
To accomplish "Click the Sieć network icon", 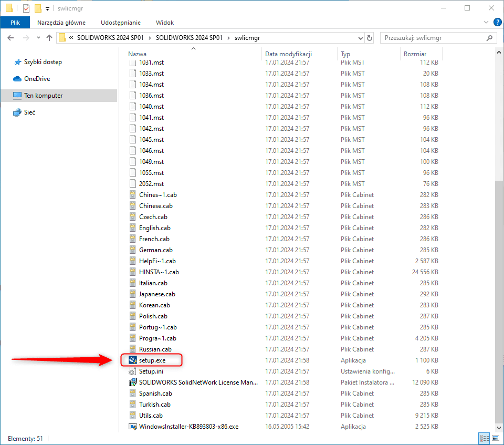I will click(17, 112).
